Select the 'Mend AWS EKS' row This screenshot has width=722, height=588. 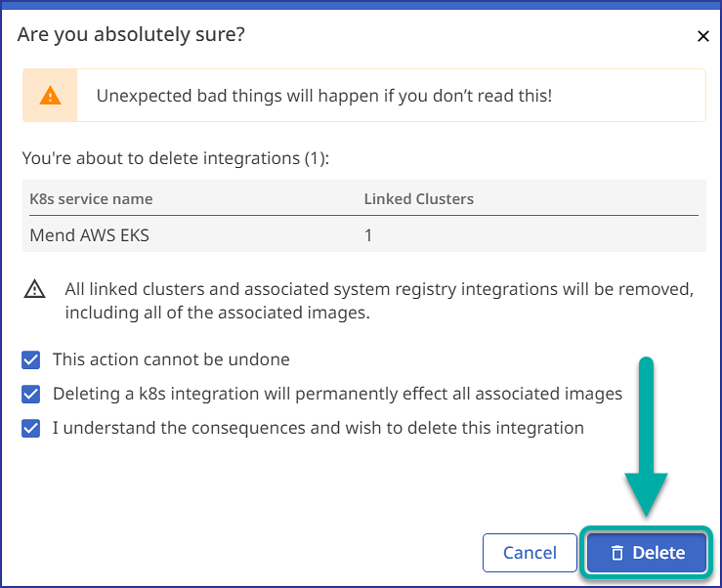coord(90,235)
